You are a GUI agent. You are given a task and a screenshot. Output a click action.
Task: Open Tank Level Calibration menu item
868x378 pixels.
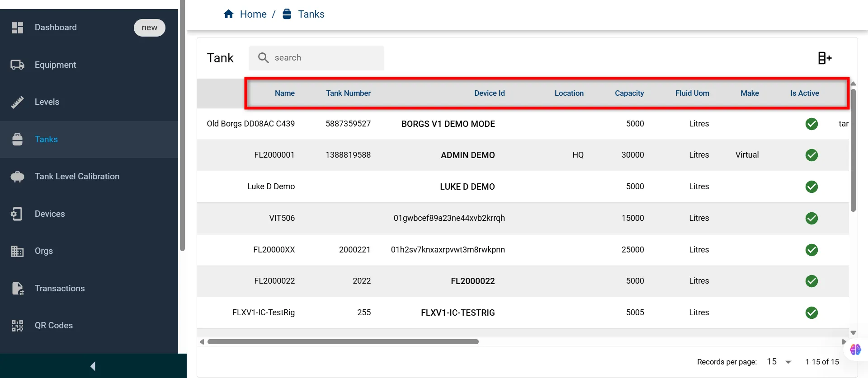(77, 177)
